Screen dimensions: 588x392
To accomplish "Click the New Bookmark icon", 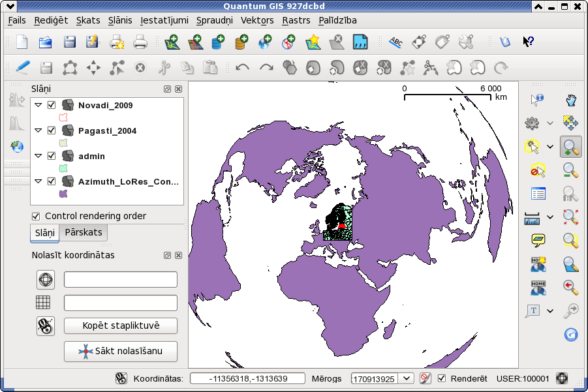I will (538, 265).
